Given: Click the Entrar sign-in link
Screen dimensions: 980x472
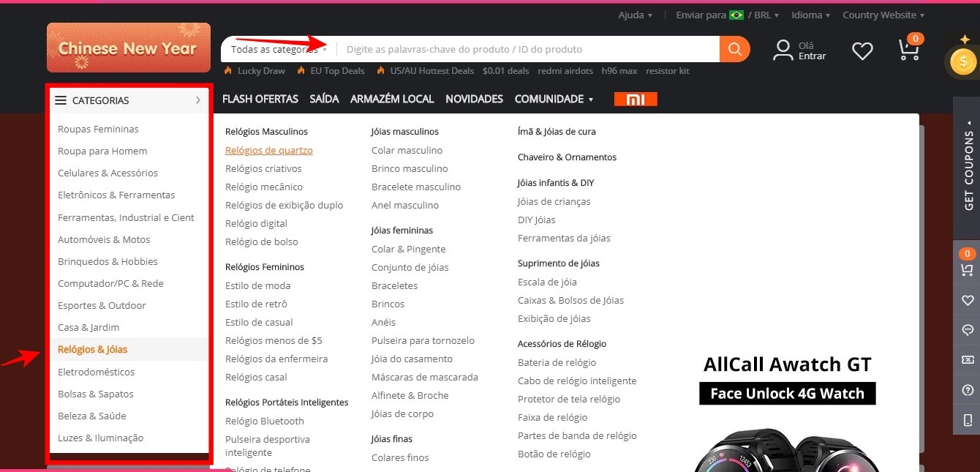Looking at the screenshot, I should [813, 56].
